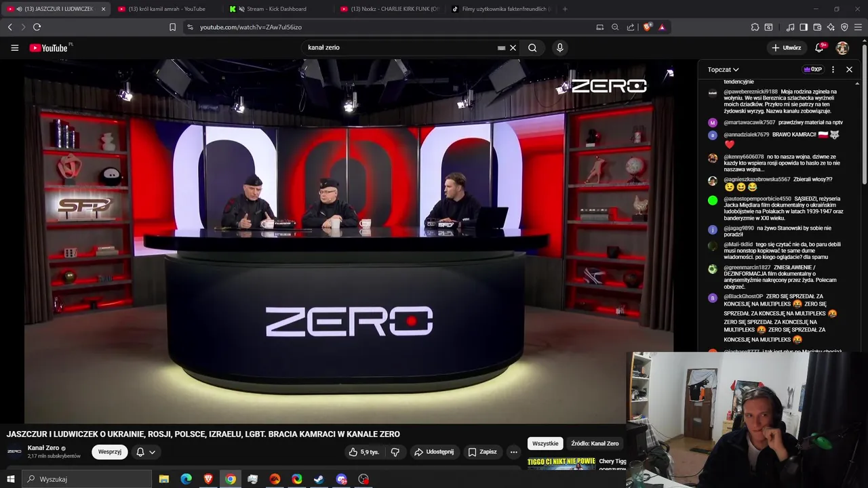
Task: Share this page from address bar
Action: tap(631, 27)
